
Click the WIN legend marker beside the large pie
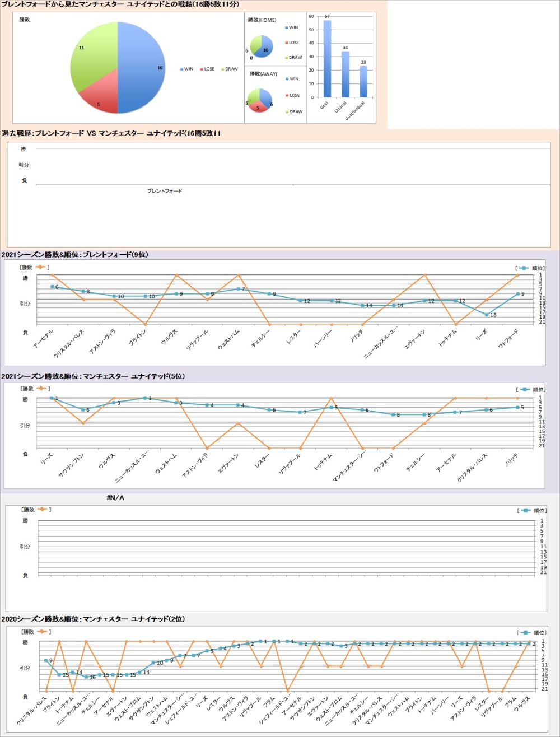coord(182,69)
